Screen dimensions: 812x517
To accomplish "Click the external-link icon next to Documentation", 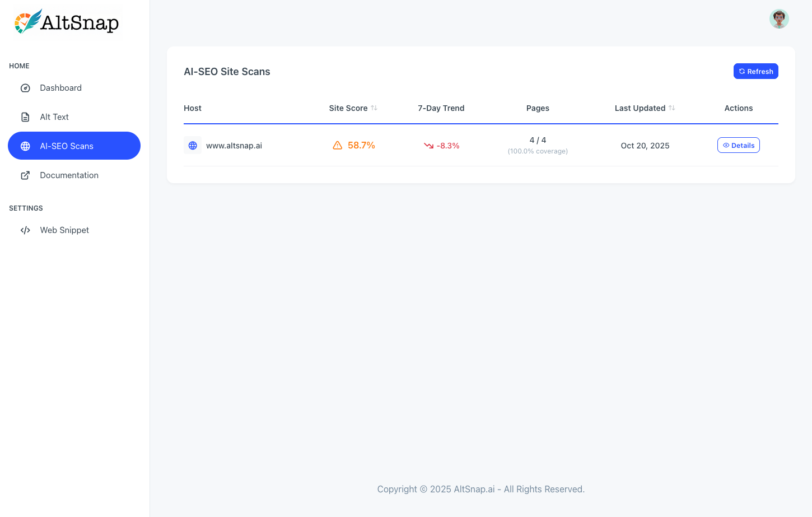I will (x=25, y=175).
